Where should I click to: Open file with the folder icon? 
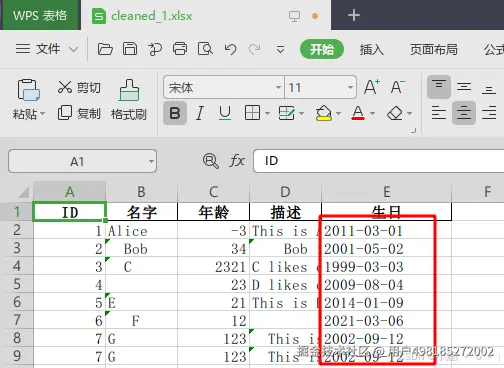point(105,49)
